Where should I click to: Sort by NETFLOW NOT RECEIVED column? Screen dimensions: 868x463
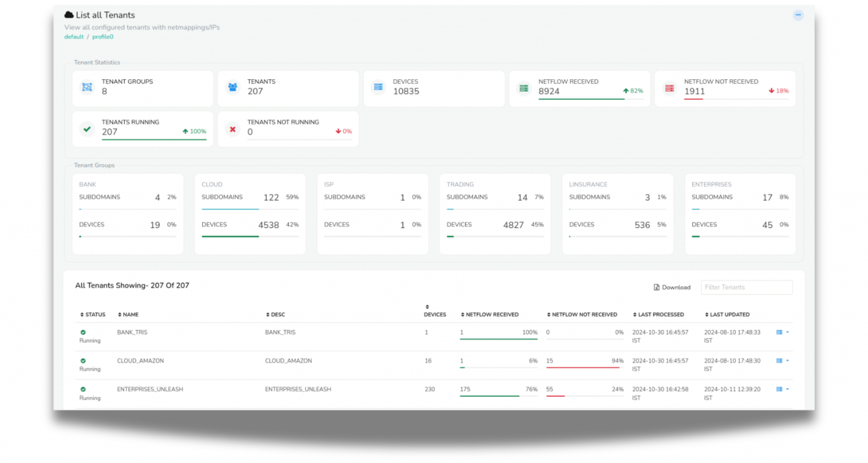(x=582, y=315)
